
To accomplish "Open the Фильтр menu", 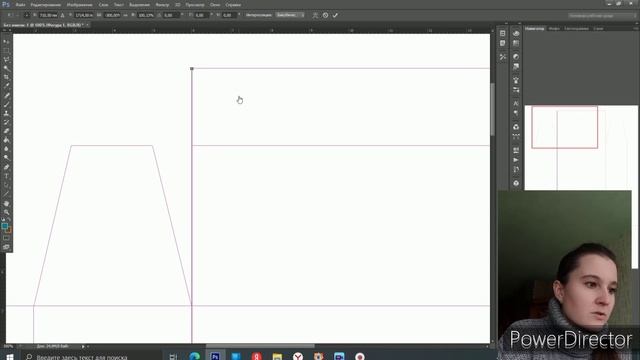I will coord(162,5).
